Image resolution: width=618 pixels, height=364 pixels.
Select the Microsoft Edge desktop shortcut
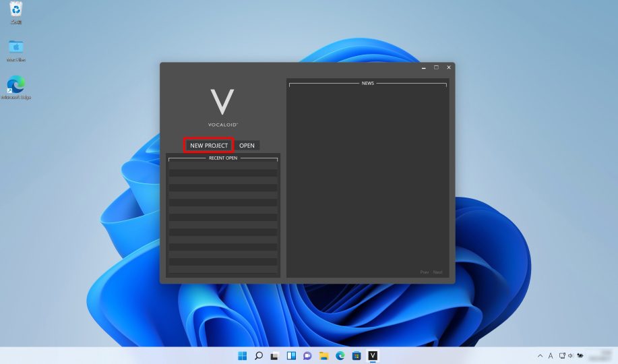point(16,88)
